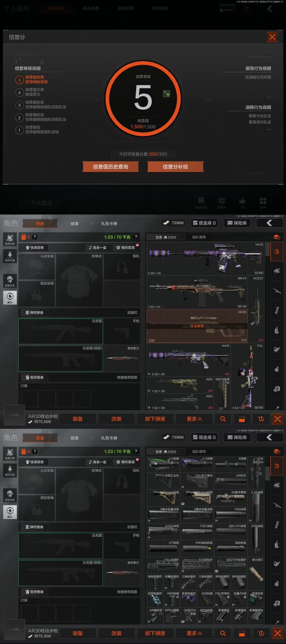The image size is (286, 644).
Task: Expand the ellipsis under 消极行为说明
Action: tap(269, 129)
